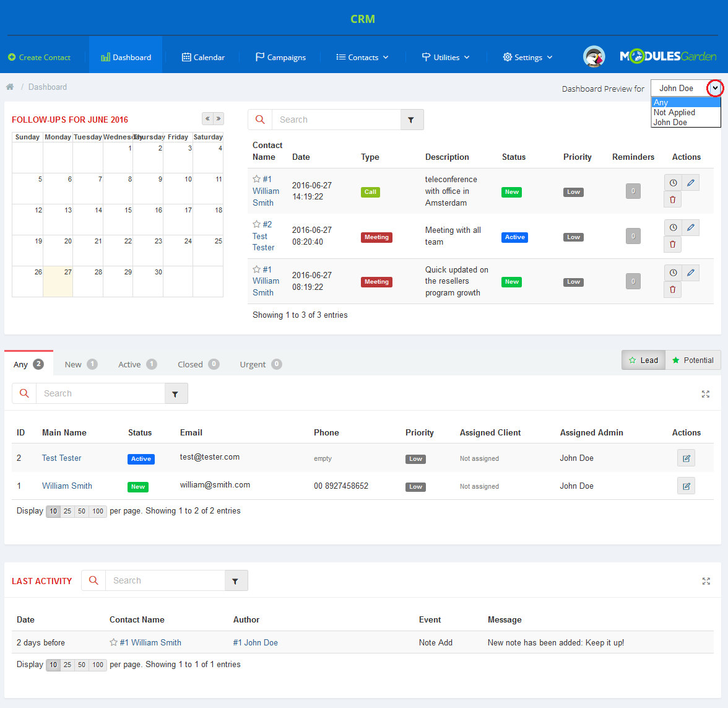Open the follow-ups table filter funnel
728x708 pixels.
coord(411,120)
